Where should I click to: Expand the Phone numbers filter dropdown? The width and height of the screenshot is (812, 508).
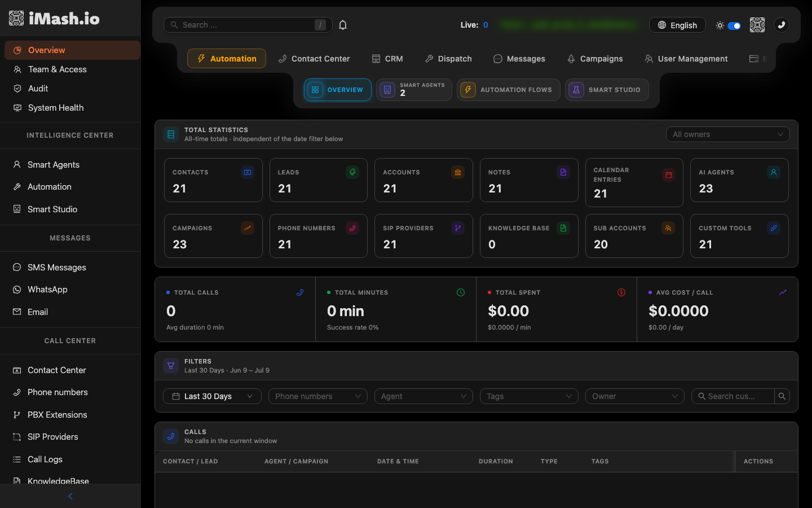[x=318, y=396]
